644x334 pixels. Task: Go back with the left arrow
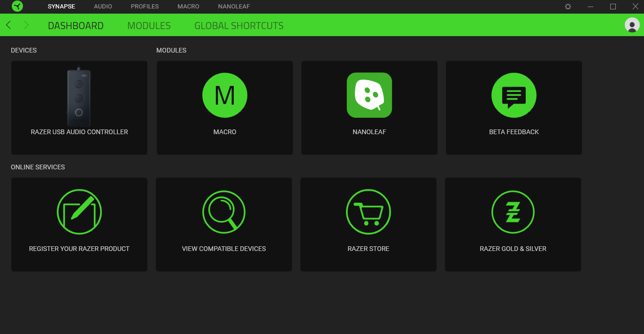(8, 25)
